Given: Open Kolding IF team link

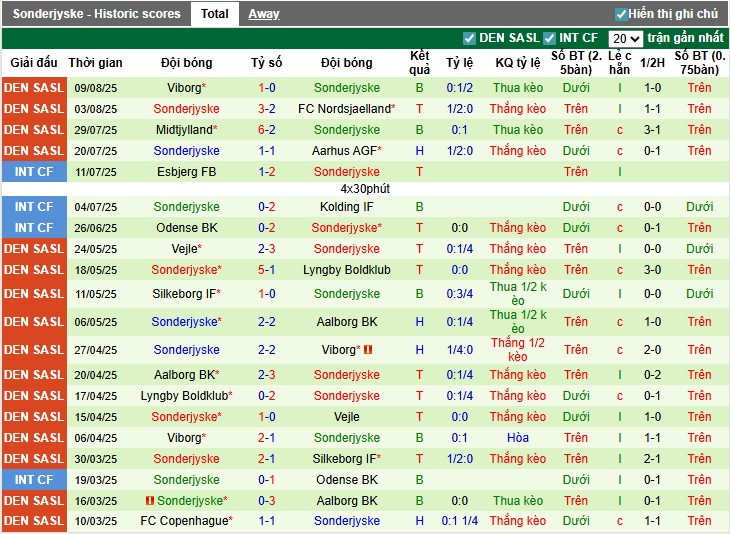Looking at the screenshot, I should [346, 207].
